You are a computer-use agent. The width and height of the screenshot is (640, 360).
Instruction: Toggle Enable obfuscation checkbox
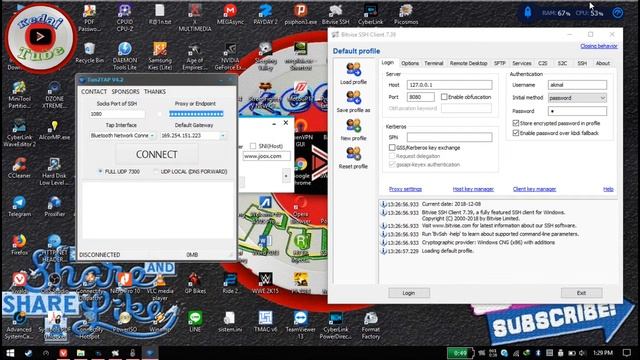(444, 97)
